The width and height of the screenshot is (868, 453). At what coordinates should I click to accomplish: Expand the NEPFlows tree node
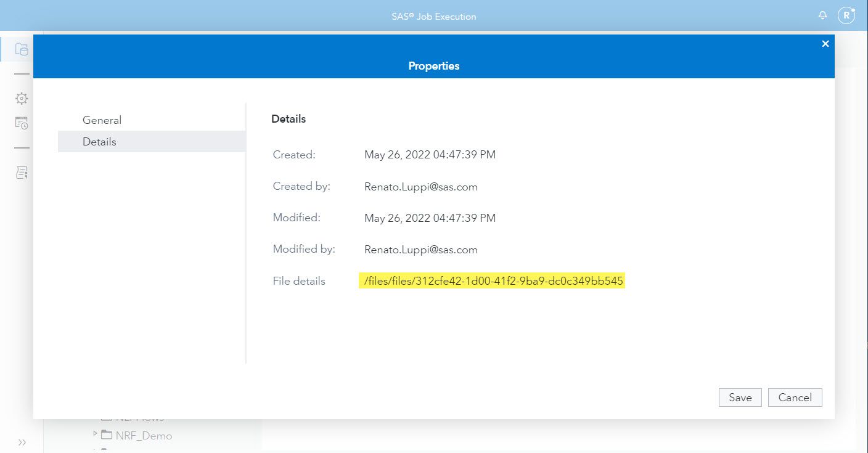click(94, 417)
